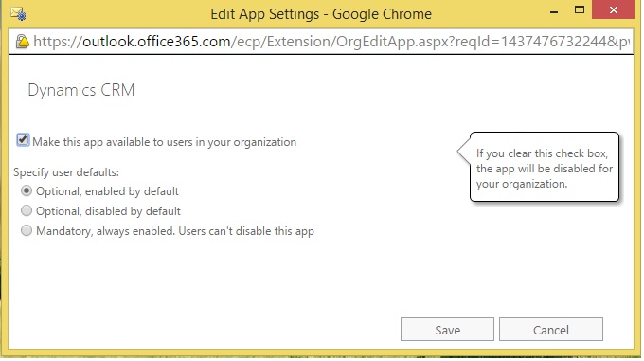Select 'Optional, enabled by default' radio button
This screenshot has height=361, width=644.
pos(27,191)
